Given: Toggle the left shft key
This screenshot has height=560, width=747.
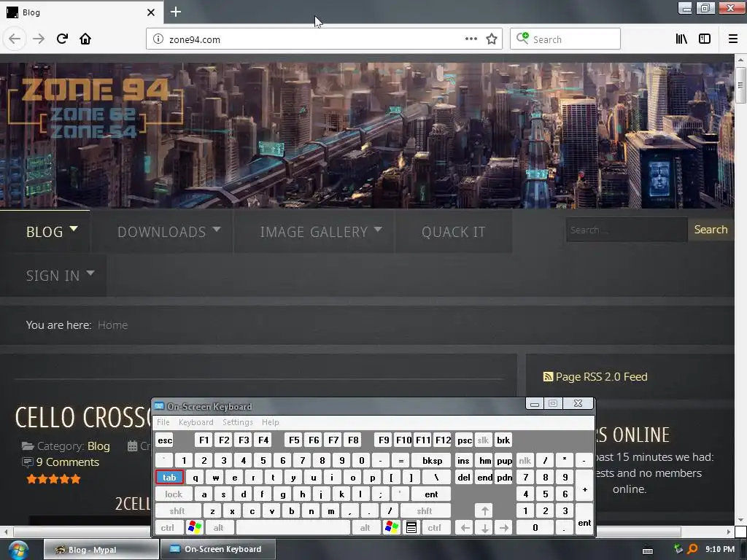Looking at the screenshot, I should (x=177, y=511).
